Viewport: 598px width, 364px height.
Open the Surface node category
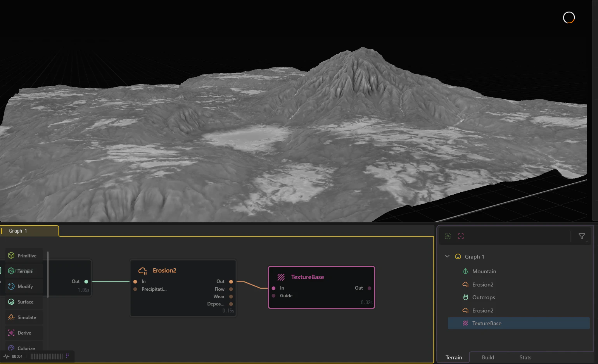pyautogui.click(x=24, y=302)
